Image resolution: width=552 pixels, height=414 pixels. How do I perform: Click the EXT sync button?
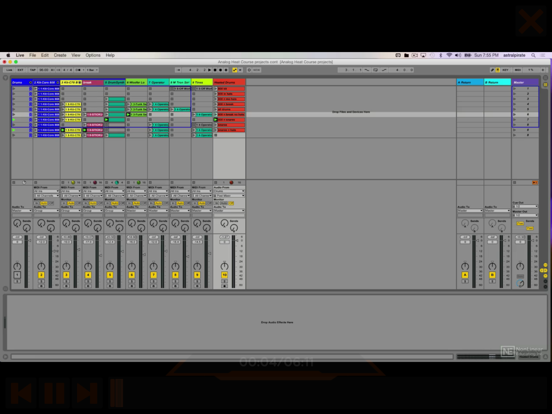click(x=20, y=70)
